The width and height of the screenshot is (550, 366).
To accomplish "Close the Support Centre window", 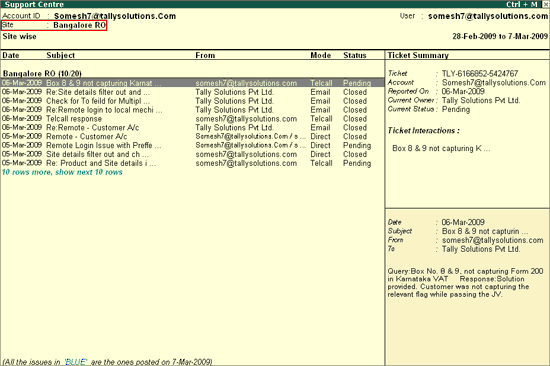I will (545, 4).
